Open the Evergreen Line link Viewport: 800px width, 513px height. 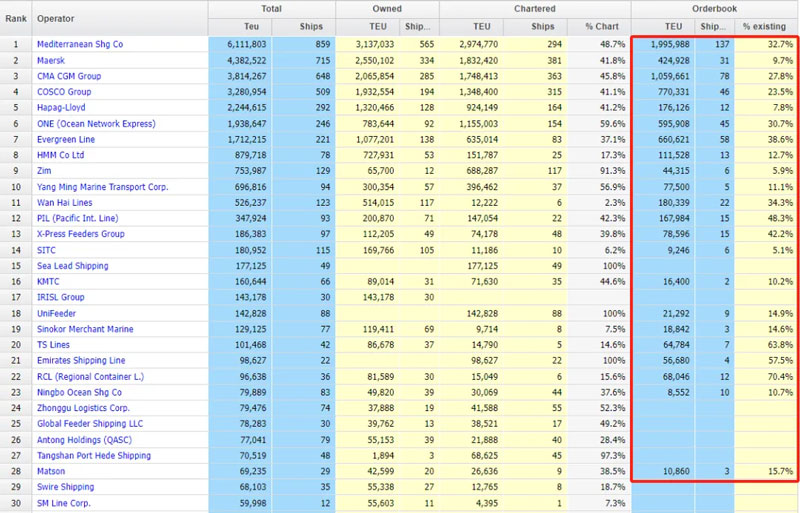click(65, 139)
